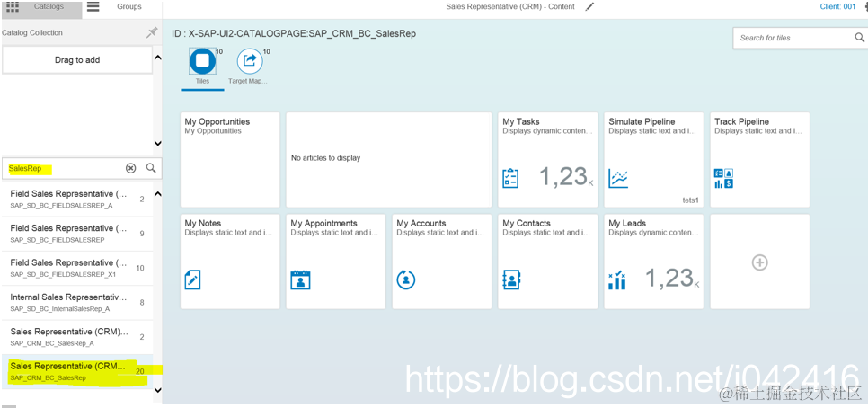Select the Tiles view icon

[x=202, y=61]
